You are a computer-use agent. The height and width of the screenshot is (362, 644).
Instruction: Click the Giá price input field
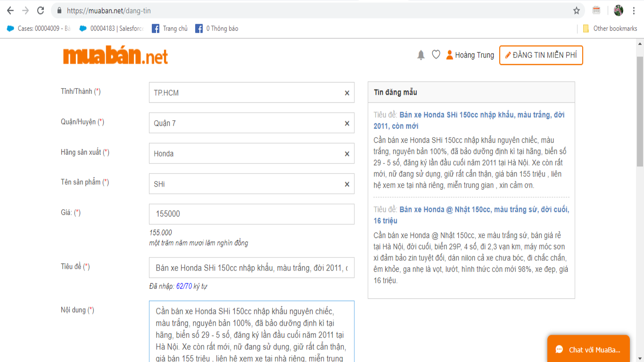coord(252,214)
